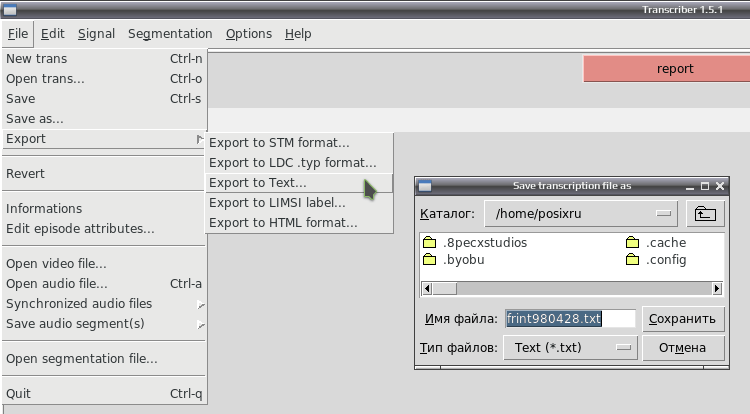
Task: Expand Synchronized audio files submenu
Action: click(104, 304)
